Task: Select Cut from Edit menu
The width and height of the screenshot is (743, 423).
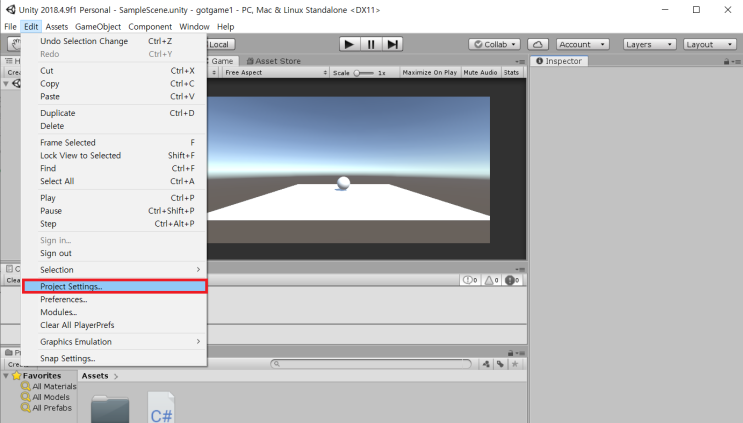Action: (114, 71)
